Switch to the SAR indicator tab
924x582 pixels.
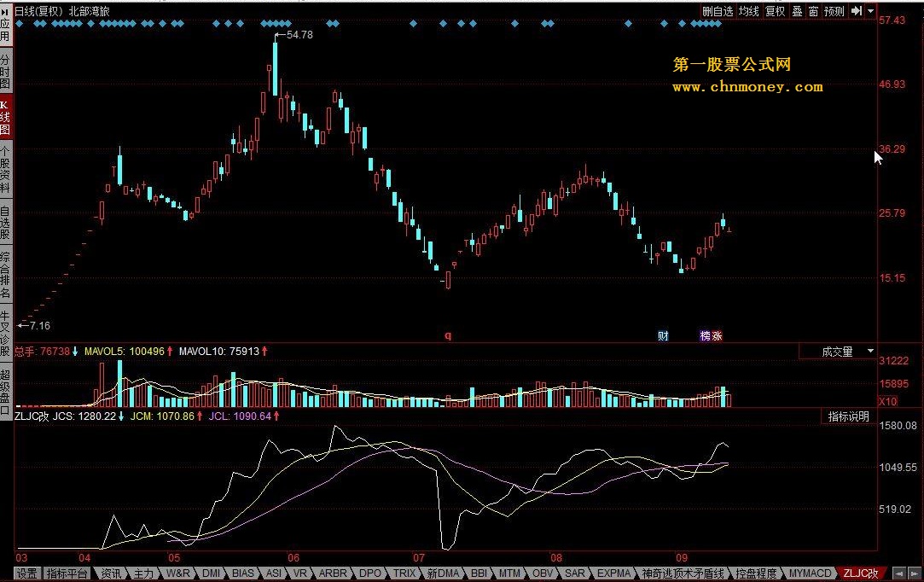click(x=575, y=573)
